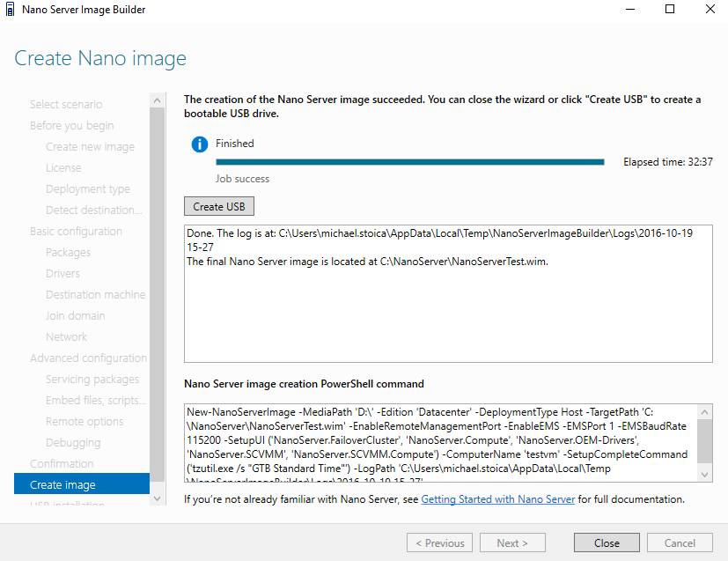Click the blue Finished info icon

click(200, 144)
